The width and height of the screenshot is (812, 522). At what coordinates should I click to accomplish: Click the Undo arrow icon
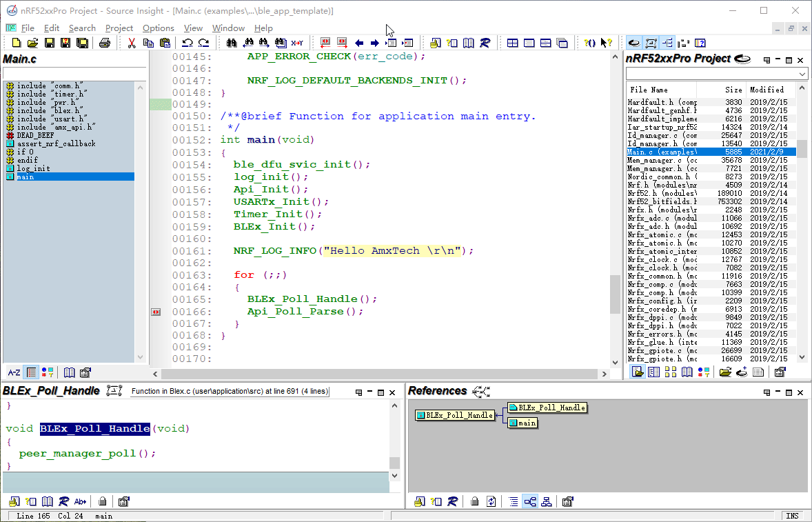click(x=187, y=43)
